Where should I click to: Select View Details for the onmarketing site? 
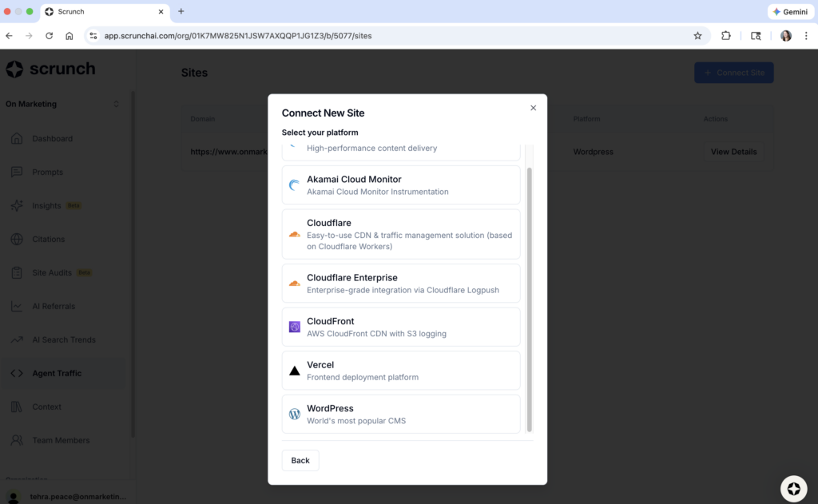[x=733, y=151]
